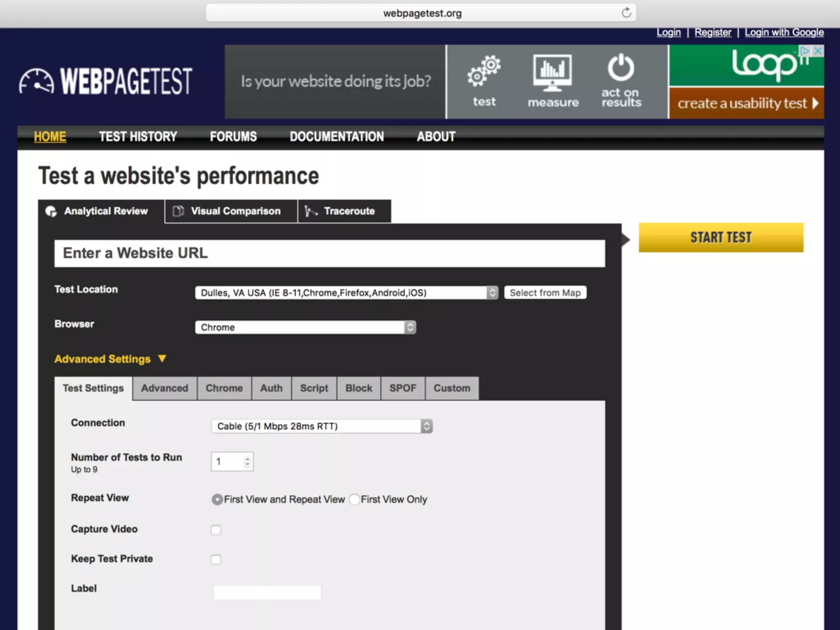Collapse Advanced Settings with the yellow triangle
Screen dimensions: 840x630
162,358
